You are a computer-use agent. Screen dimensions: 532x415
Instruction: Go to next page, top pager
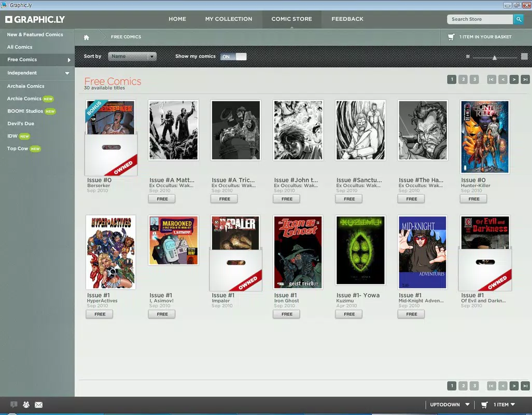click(514, 79)
